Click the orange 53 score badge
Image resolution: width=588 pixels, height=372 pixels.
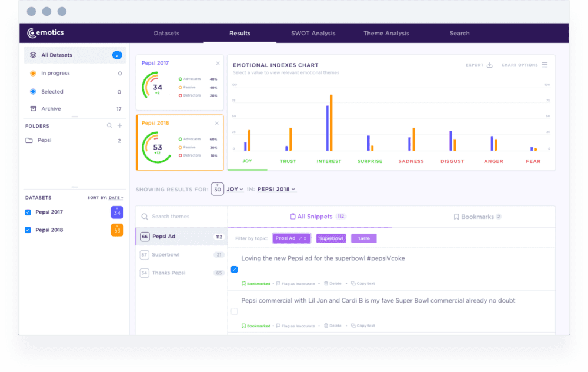click(117, 230)
